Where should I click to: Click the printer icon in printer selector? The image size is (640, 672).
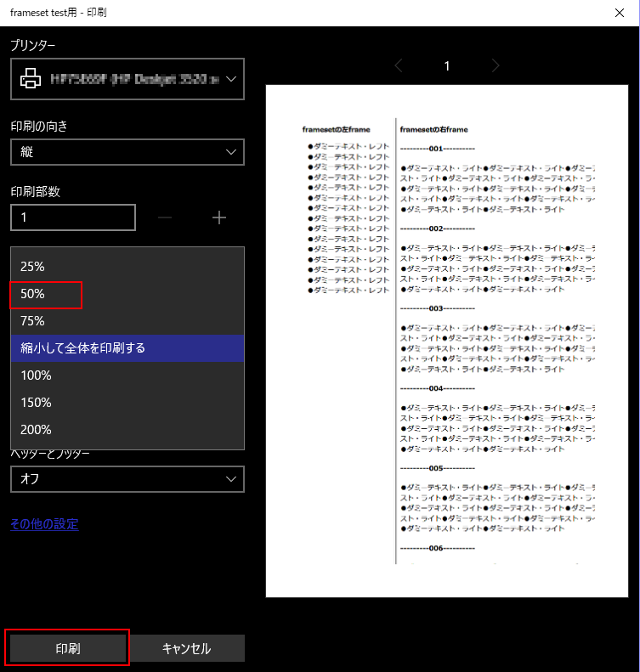(x=31, y=80)
